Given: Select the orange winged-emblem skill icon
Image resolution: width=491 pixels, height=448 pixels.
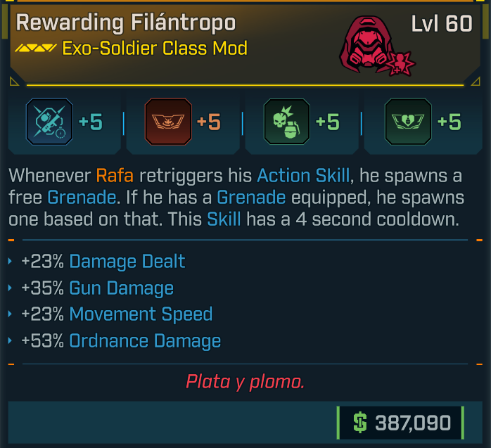Looking at the screenshot, I should tap(167, 122).
